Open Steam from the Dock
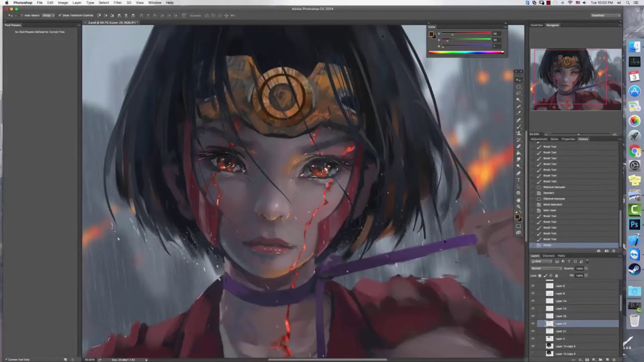644x362 pixels. 634,269
